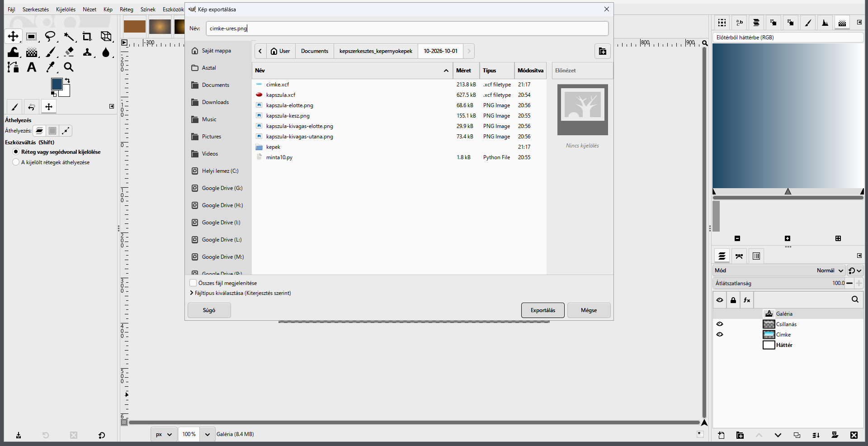The image size is (868, 446).
Task: Open the Réteg menu
Action: 127,9
